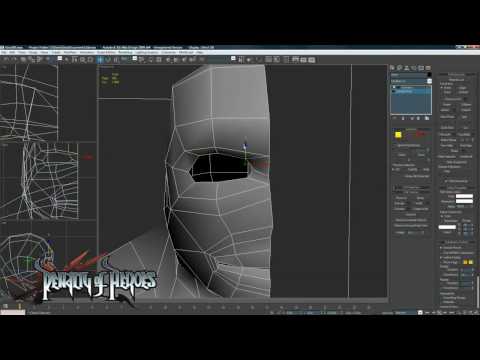Open the Display command panel tab
480x360 pixels.
[x=421, y=68]
